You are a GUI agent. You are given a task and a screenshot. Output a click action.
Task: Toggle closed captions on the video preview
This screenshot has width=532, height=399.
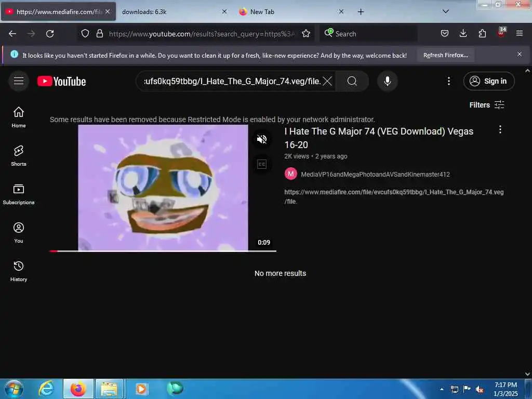(x=262, y=165)
